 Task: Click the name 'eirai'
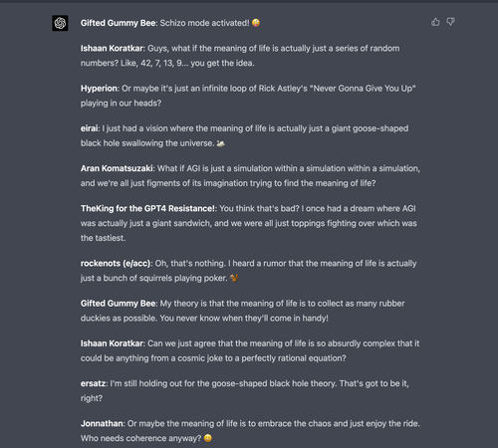(x=89, y=128)
